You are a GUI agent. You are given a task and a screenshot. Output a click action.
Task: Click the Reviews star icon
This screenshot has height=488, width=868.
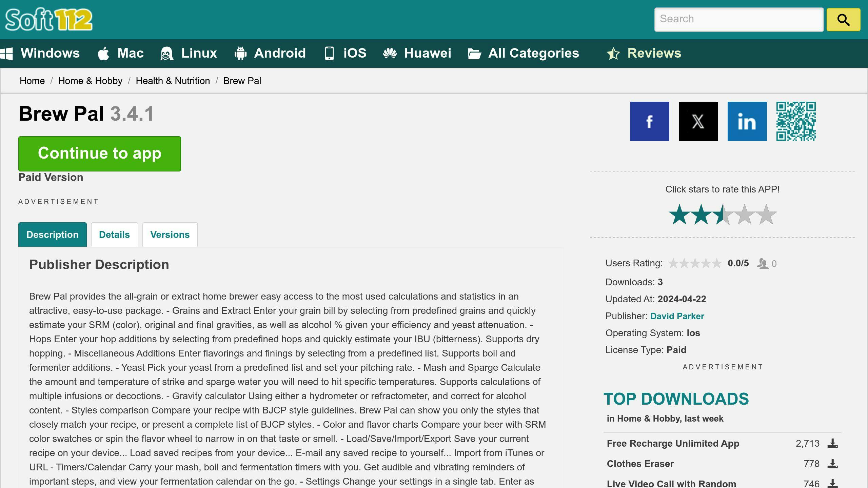tap(613, 54)
